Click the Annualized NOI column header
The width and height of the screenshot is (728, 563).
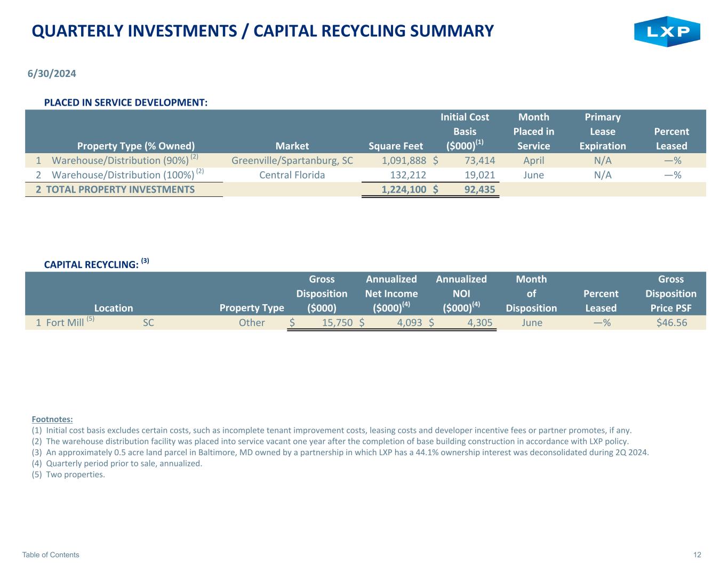point(461,294)
